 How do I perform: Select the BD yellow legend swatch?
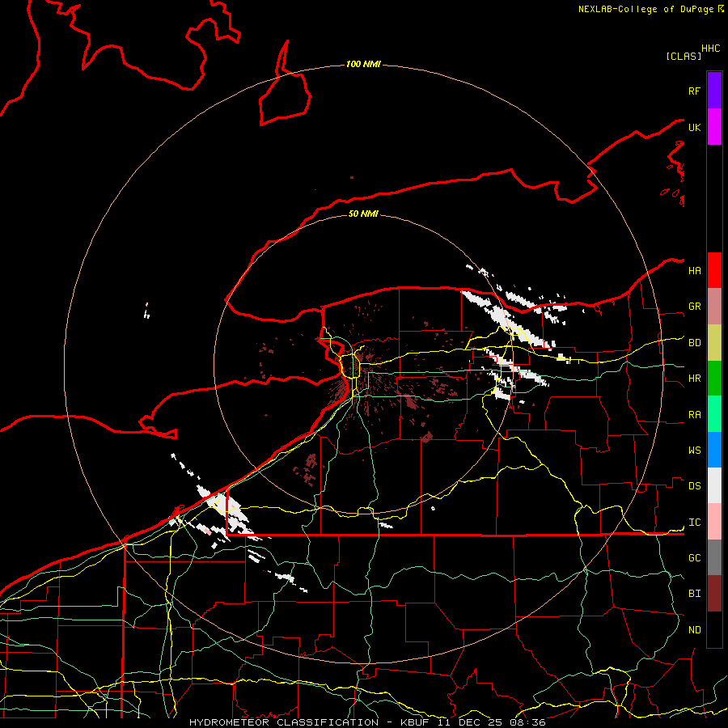714,343
